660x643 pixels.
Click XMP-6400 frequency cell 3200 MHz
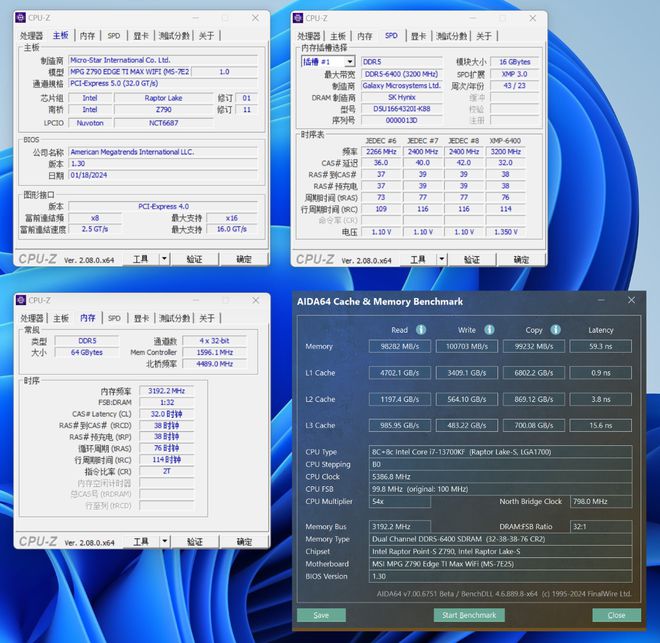[x=506, y=151]
